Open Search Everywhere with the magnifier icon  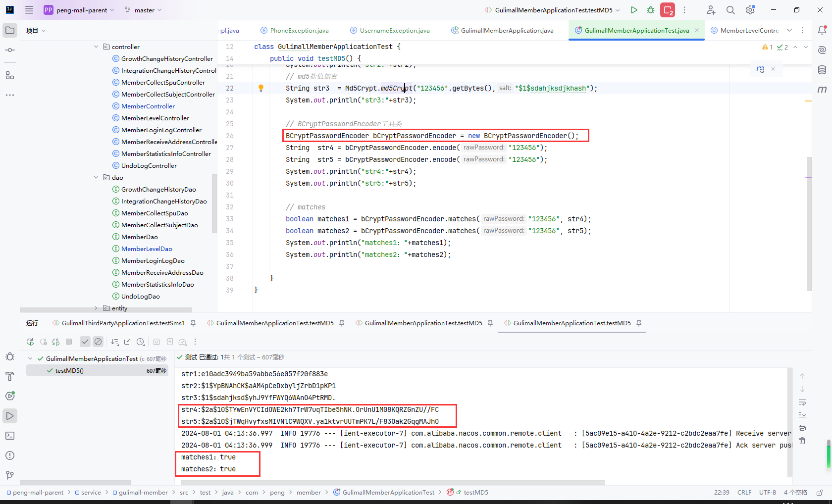pos(730,10)
